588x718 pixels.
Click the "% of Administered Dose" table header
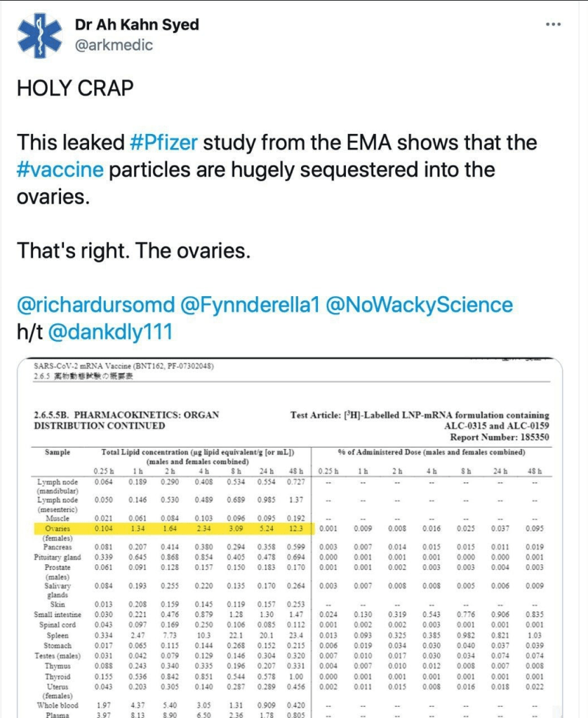431,453
